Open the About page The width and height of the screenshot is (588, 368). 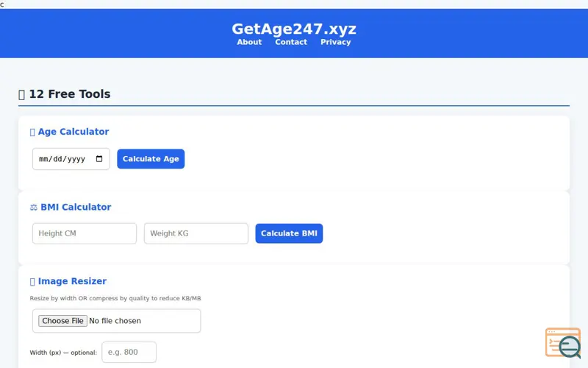click(x=249, y=42)
